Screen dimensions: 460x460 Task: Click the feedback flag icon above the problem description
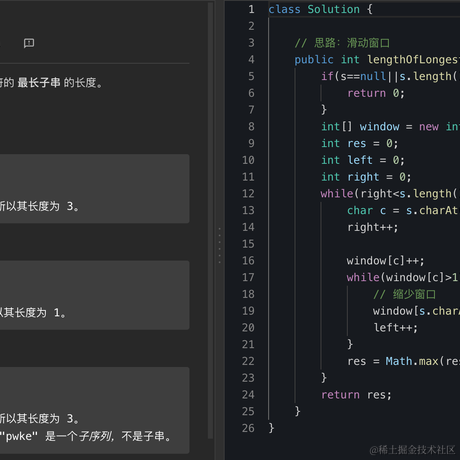29,43
